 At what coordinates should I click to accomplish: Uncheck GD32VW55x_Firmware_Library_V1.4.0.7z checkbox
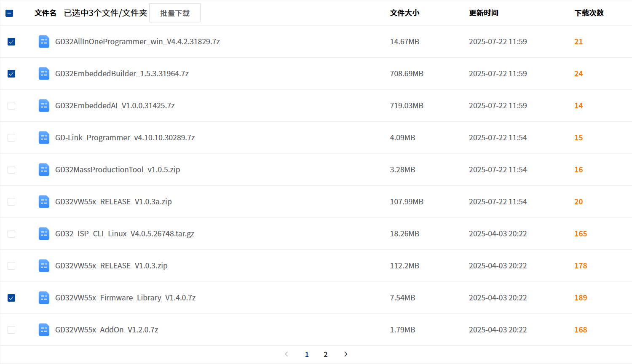11,298
